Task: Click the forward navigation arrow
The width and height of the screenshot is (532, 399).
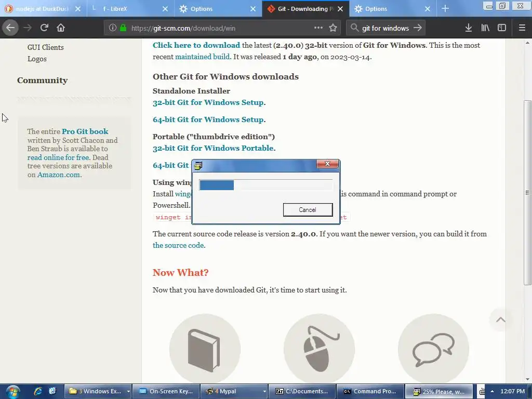Action: click(x=28, y=28)
